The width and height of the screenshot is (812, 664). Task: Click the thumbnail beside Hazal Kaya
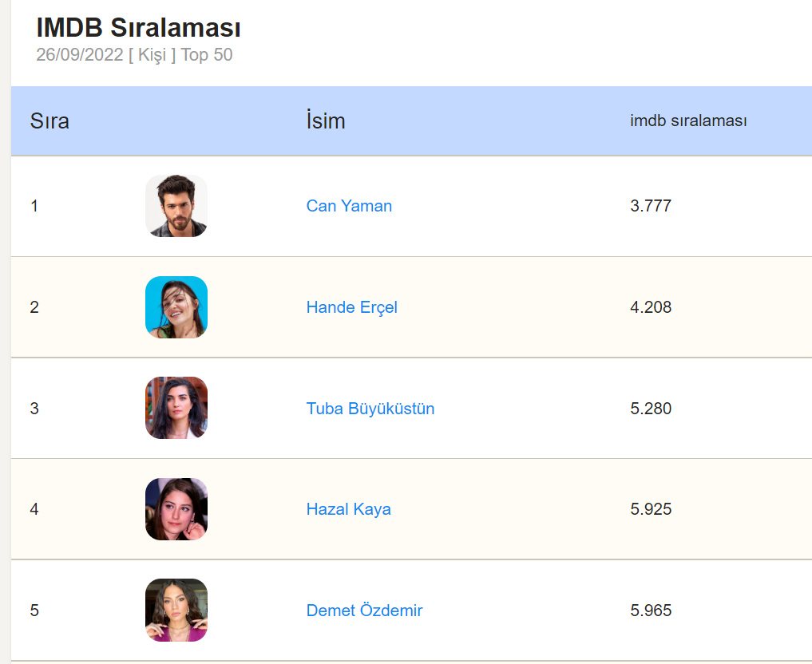coord(176,509)
